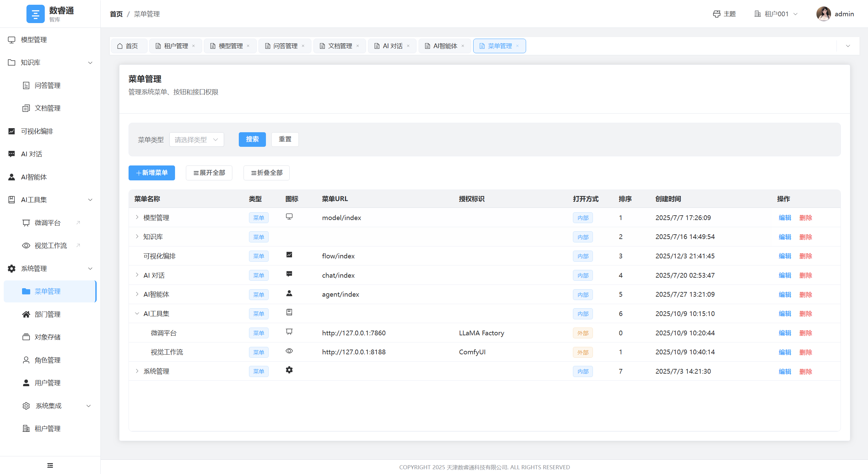Close the AI智能体 tab
Image resolution: width=868 pixels, height=474 pixels.
pyautogui.click(x=463, y=46)
